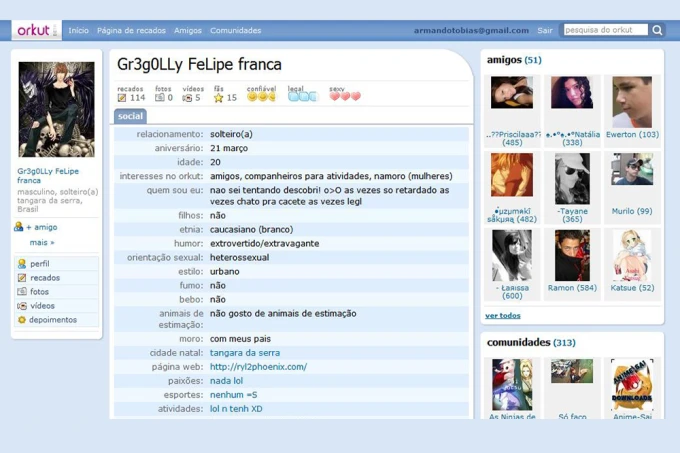Click the pesquisa do orkut search field
The image size is (680, 453).
(605, 30)
